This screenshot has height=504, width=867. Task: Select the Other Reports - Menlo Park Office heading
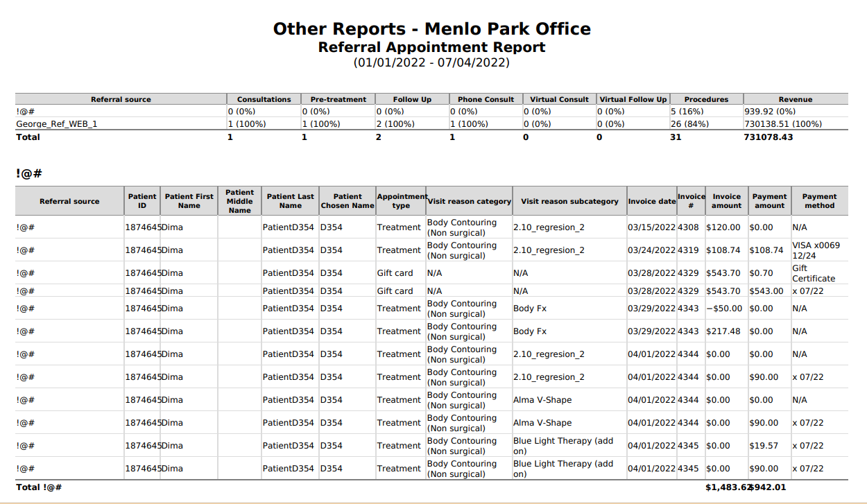pos(431,28)
